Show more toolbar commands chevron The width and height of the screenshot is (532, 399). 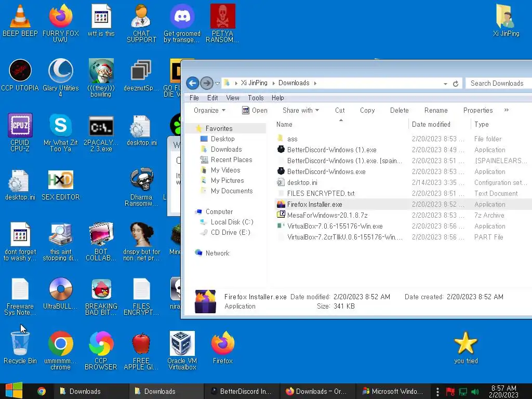(x=507, y=110)
